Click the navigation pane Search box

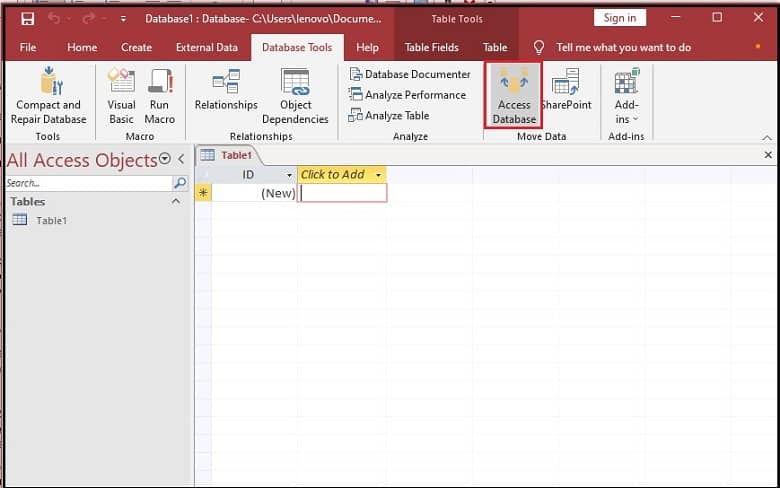[x=89, y=183]
